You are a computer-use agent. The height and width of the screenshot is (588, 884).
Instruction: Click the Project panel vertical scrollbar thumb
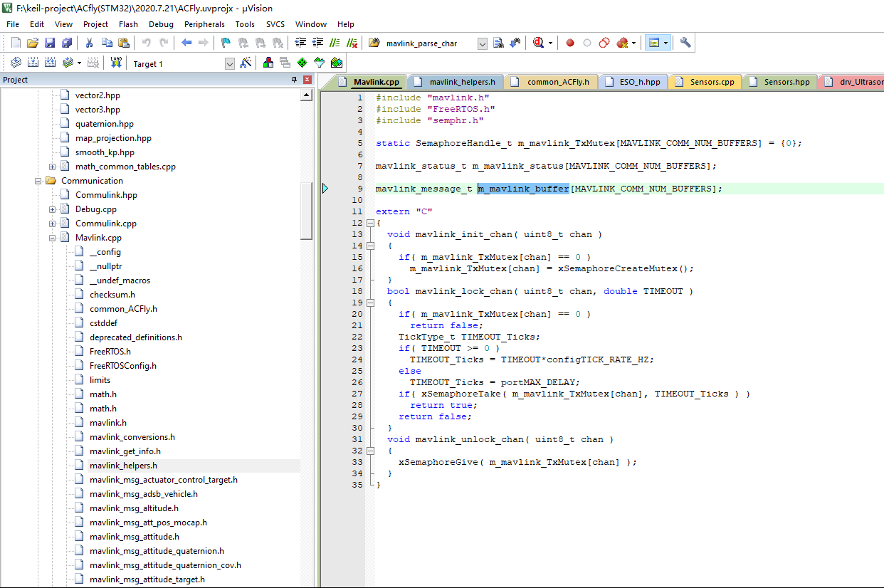[307, 211]
